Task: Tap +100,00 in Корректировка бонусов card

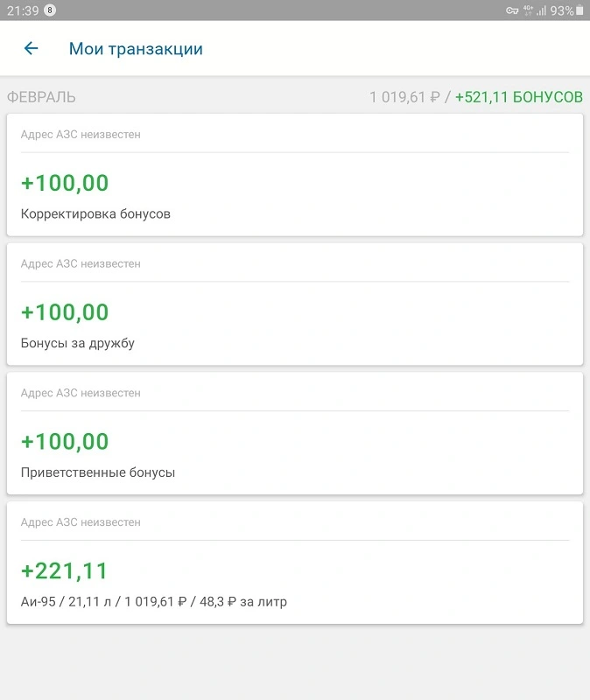Action: point(65,183)
